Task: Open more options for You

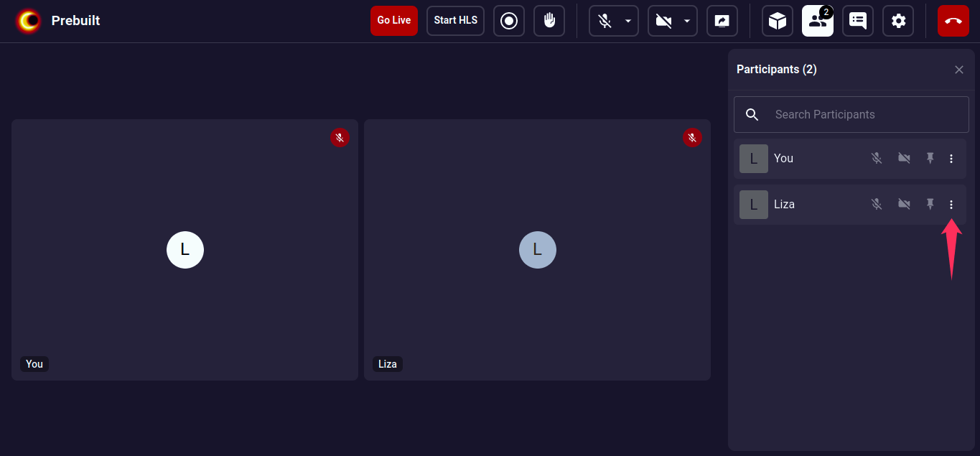Action: coord(951,159)
